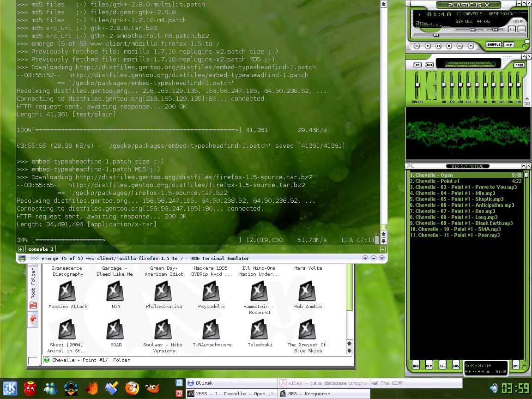This screenshot has width=532, height=399.
Task: Select the 'console 1' tab in Konsole
Action: point(41,249)
